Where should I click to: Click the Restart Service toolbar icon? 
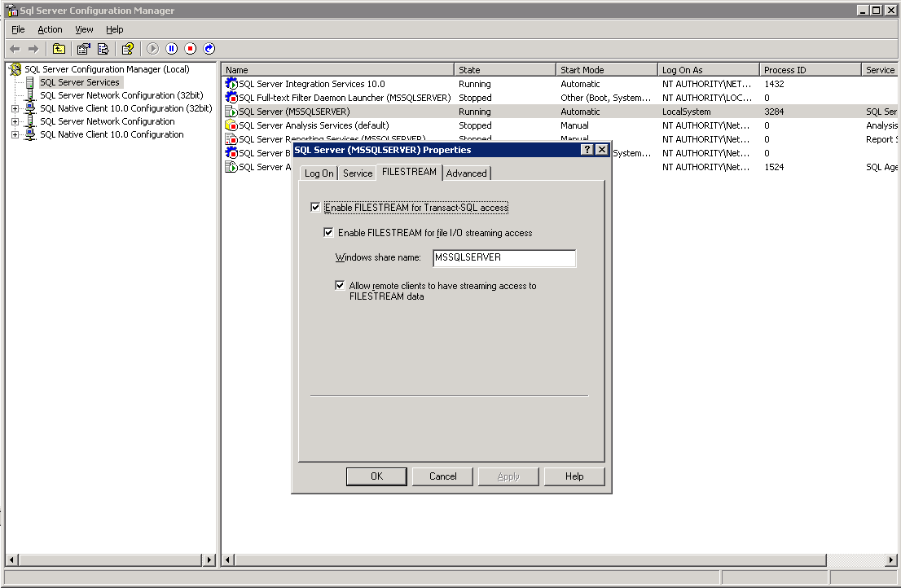click(x=209, y=49)
